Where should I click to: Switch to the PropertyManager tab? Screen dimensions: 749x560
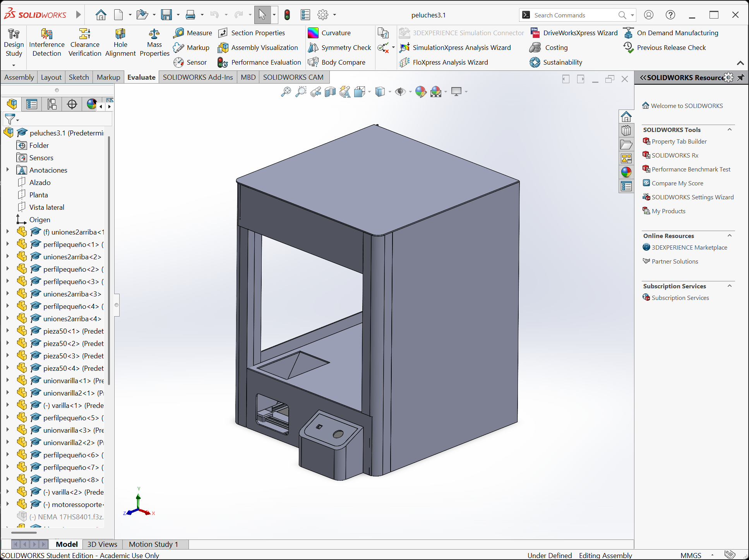point(32,104)
